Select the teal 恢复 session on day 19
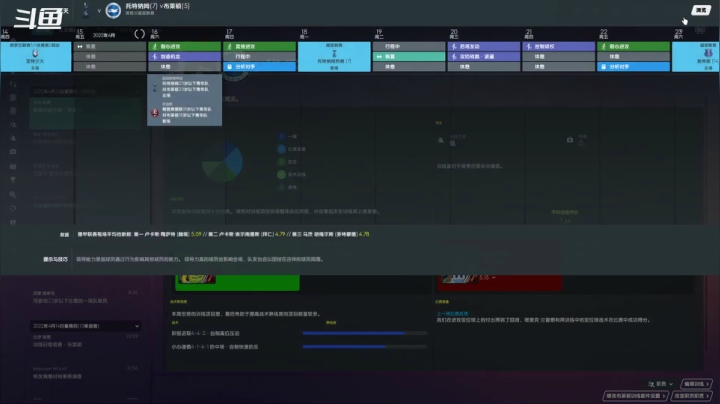The image size is (720, 404). tap(409, 56)
